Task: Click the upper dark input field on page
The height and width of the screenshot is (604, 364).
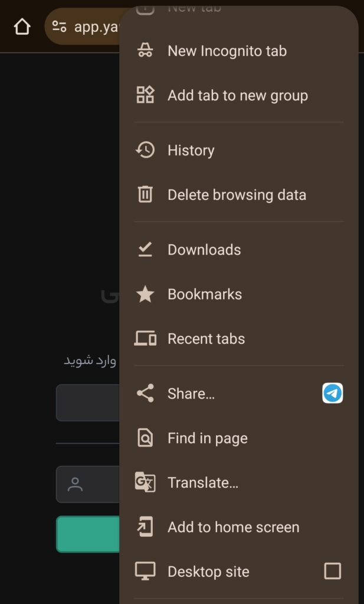Action: click(x=88, y=402)
